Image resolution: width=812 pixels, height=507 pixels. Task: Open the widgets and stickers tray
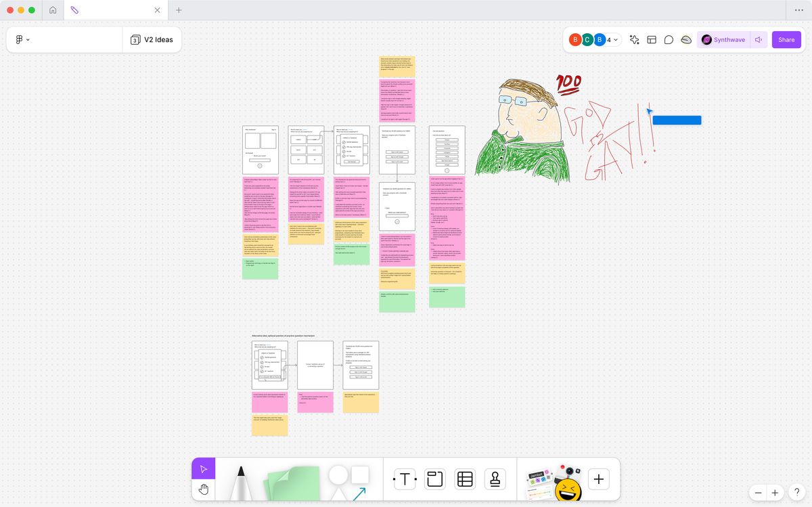[x=554, y=481]
